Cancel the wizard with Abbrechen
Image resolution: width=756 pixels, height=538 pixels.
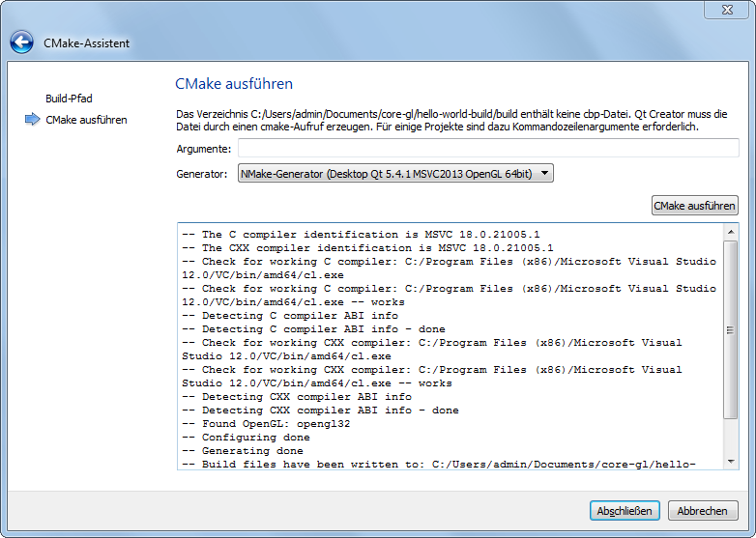pos(703,511)
